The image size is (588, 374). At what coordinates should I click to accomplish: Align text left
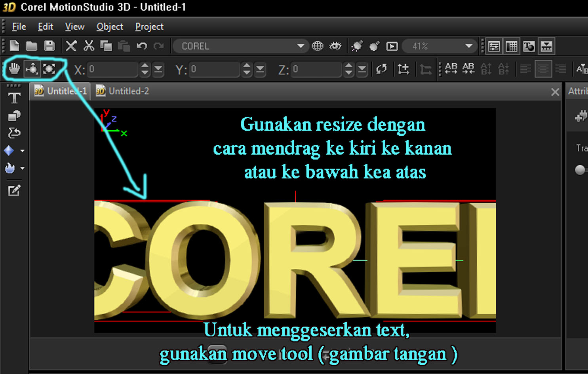tap(525, 69)
